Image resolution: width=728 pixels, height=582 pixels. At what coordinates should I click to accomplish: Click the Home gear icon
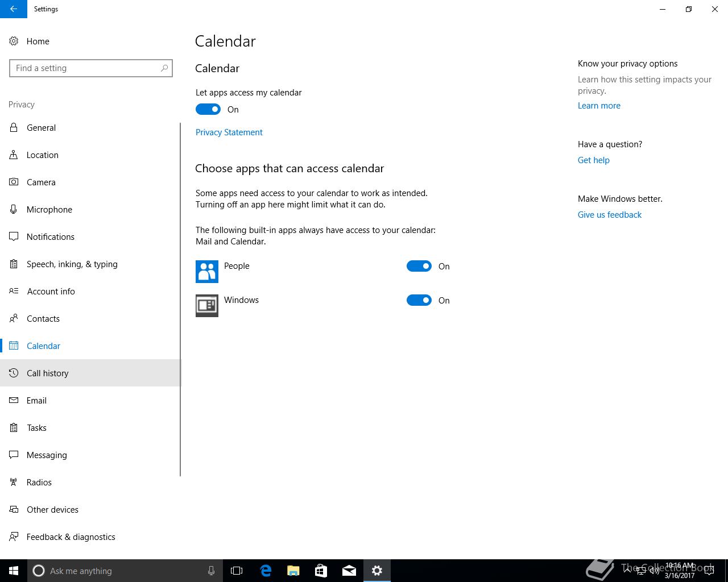point(14,41)
